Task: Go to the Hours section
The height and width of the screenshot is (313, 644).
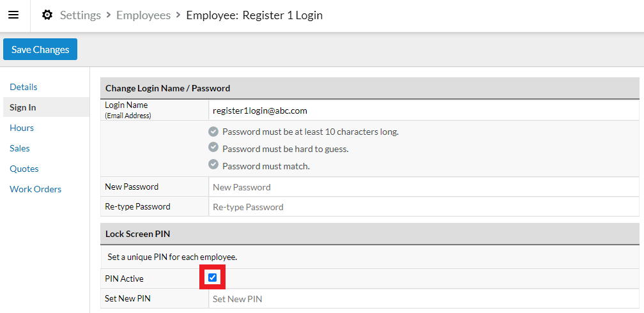Action: (22, 128)
